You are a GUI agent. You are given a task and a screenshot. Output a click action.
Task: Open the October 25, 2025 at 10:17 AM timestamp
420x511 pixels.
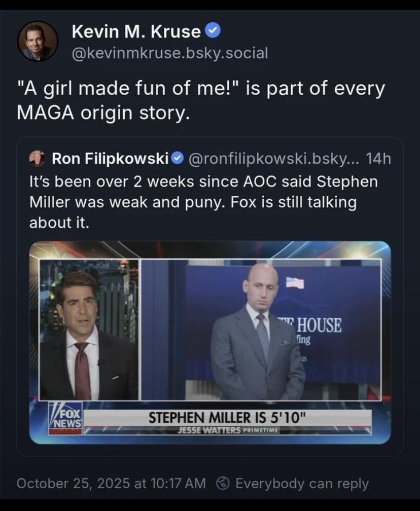(111, 483)
